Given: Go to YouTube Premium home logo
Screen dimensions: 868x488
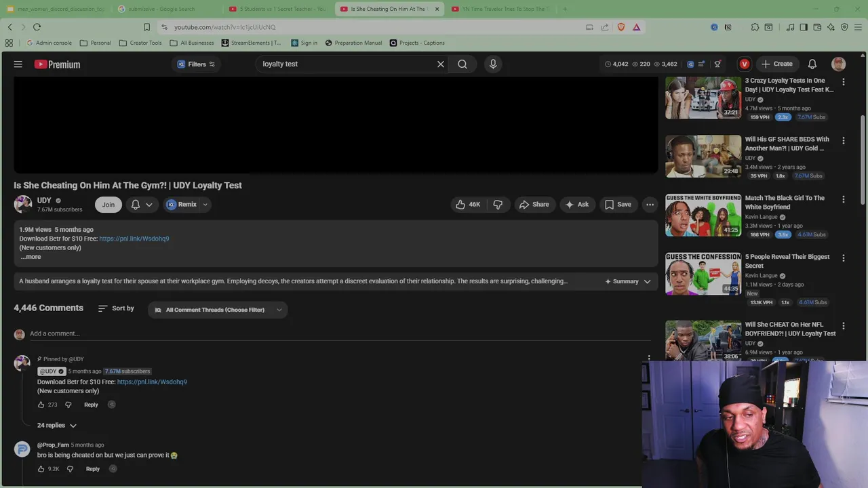Looking at the screenshot, I should coord(57,64).
